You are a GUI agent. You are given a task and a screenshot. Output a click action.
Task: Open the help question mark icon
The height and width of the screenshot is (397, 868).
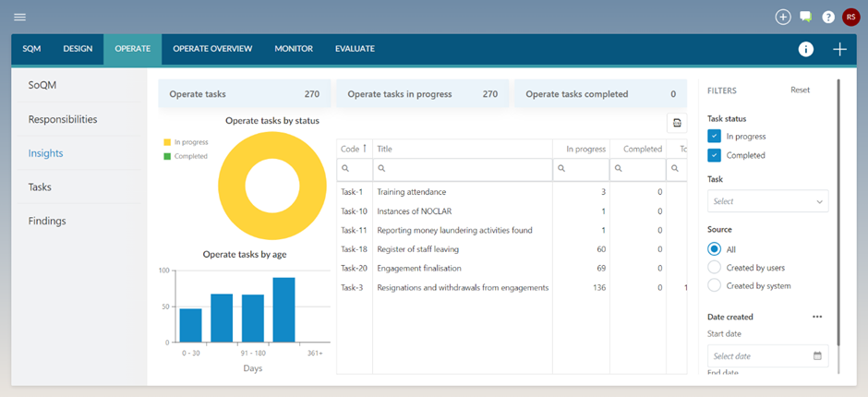[828, 18]
